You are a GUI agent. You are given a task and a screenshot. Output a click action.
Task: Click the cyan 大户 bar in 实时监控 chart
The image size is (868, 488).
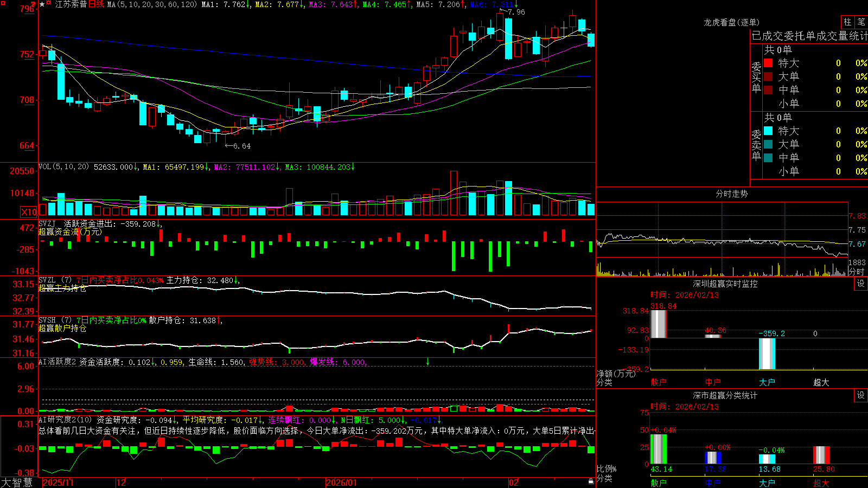(767, 354)
